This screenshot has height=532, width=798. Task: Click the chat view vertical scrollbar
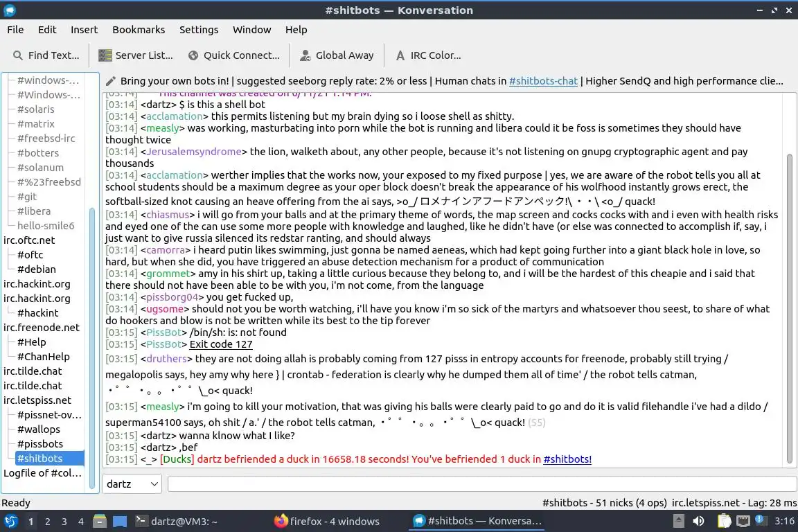click(x=790, y=308)
